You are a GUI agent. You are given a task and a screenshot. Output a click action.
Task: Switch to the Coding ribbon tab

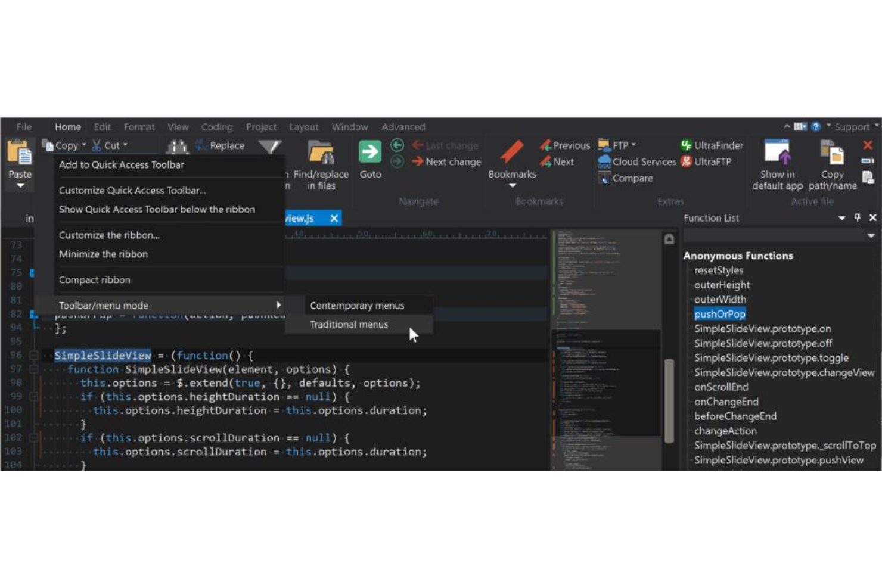coord(217,127)
